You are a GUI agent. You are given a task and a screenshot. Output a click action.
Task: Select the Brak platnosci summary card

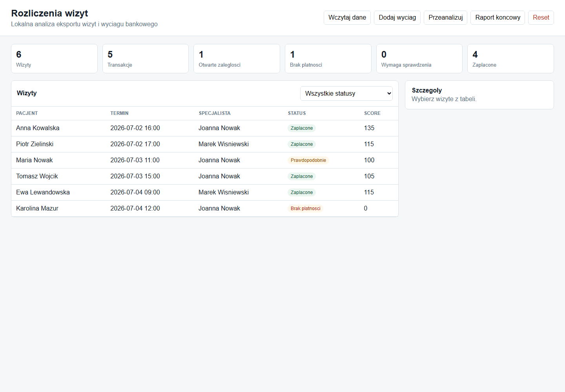coord(328,58)
